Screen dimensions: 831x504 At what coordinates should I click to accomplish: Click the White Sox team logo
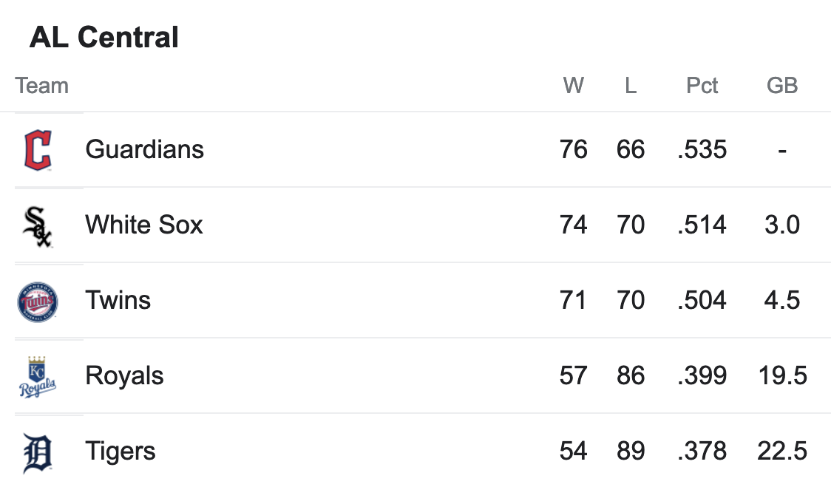38,226
